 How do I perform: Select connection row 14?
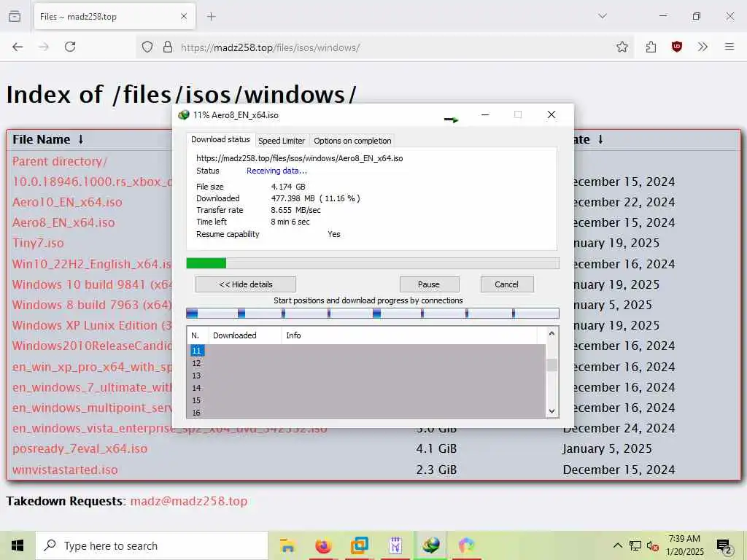coord(366,388)
